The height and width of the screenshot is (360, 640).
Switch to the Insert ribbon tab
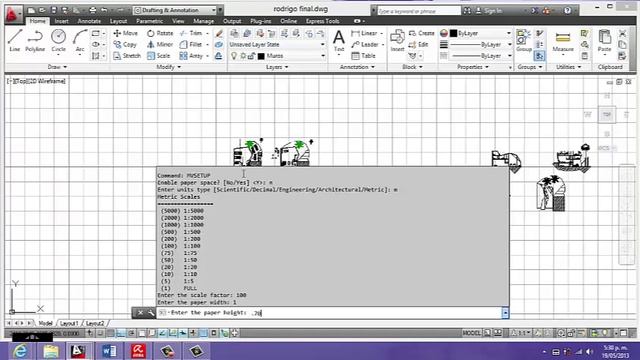[x=62, y=21]
